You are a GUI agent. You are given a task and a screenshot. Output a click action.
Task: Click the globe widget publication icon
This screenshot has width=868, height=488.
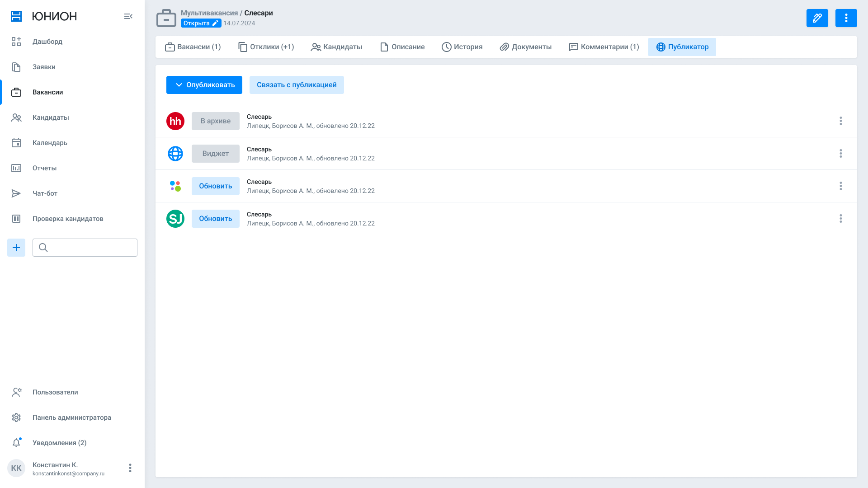pos(175,154)
